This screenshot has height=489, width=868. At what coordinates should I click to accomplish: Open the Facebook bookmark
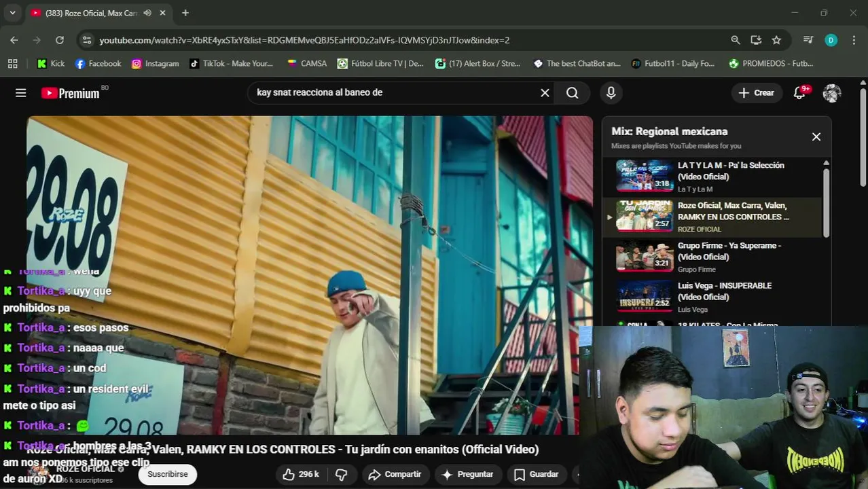98,63
